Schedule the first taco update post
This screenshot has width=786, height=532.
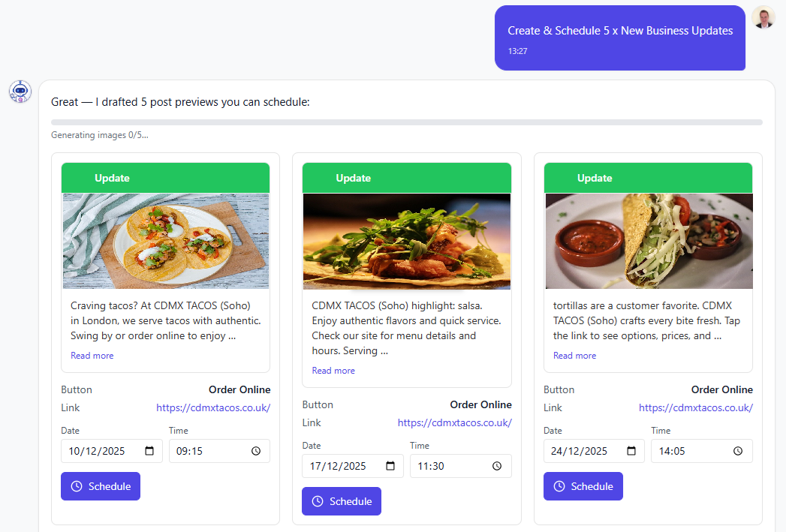click(x=101, y=486)
